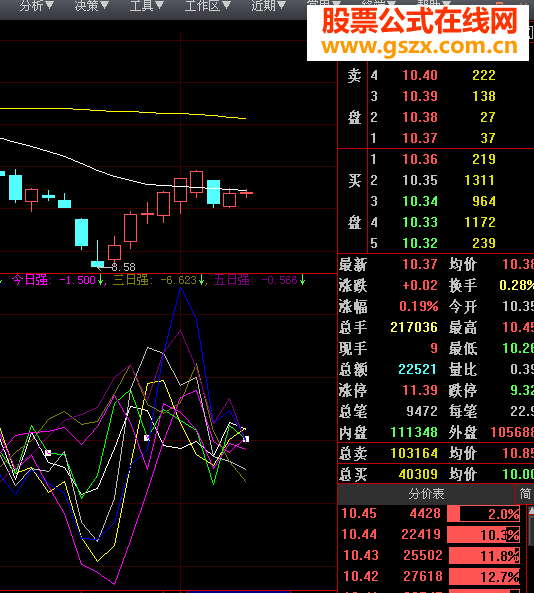Click the last red candlestick on chart
The height and width of the screenshot is (593, 534).
tap(246, 193)
